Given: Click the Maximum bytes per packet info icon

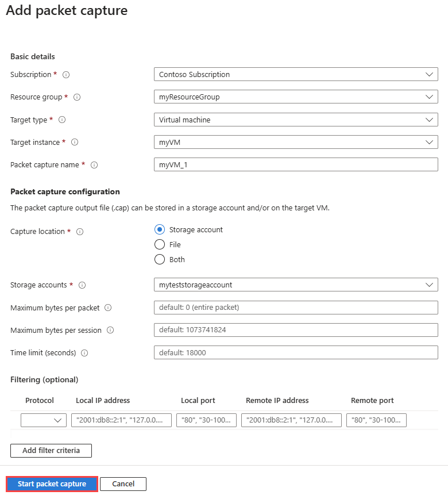Looking at the screenshot, I should (108, 308).
